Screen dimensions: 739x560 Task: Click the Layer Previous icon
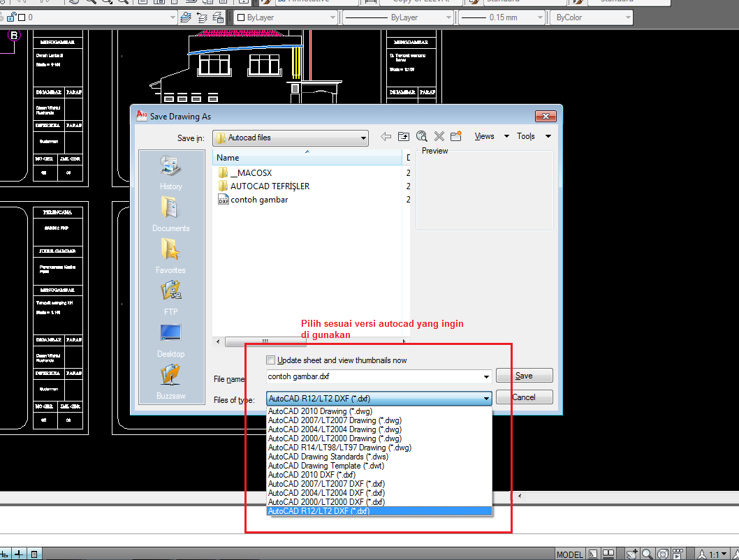click(202, 17)
